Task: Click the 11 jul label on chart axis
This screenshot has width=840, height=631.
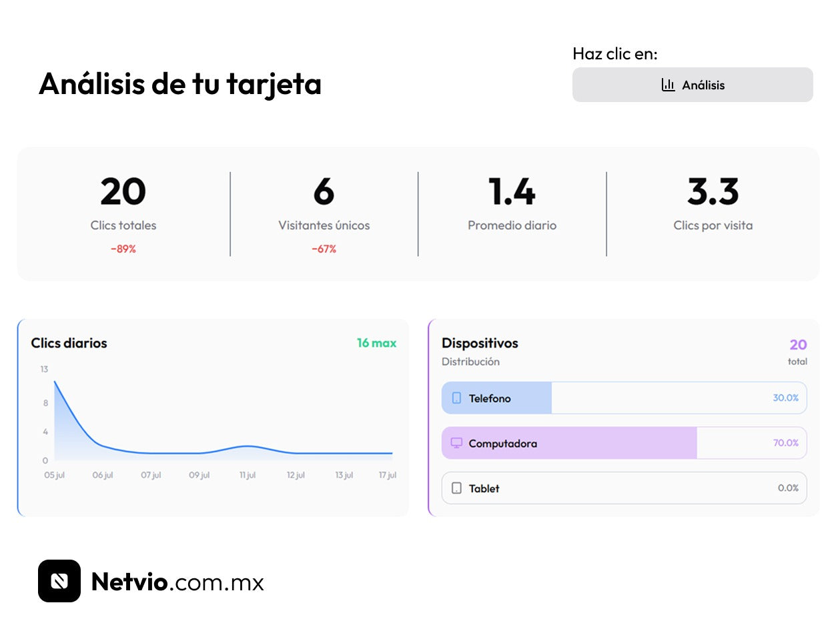Action: [248, 475]
